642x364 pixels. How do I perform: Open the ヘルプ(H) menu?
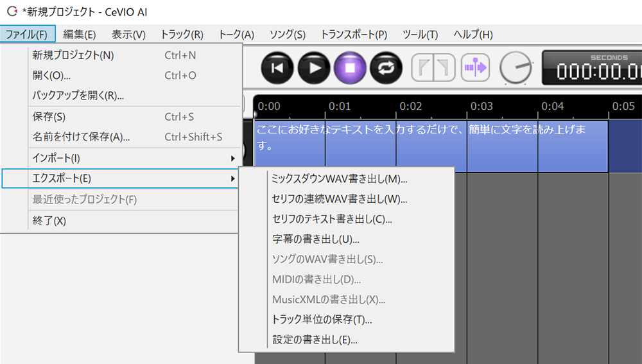[473, 35]
